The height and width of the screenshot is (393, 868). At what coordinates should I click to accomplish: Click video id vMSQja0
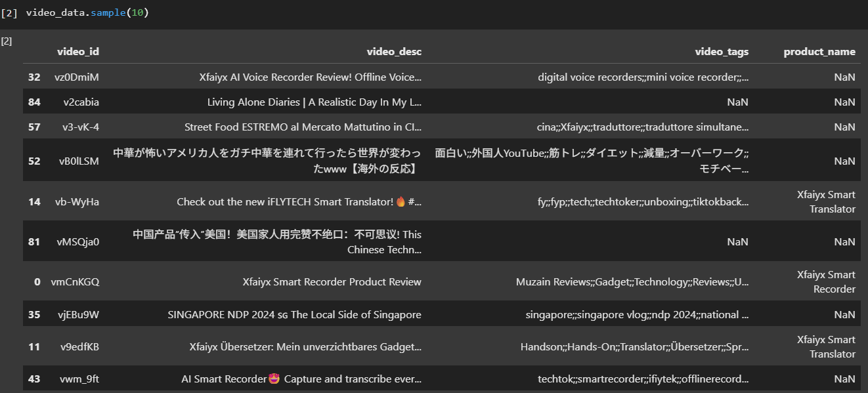click(78, 242)
